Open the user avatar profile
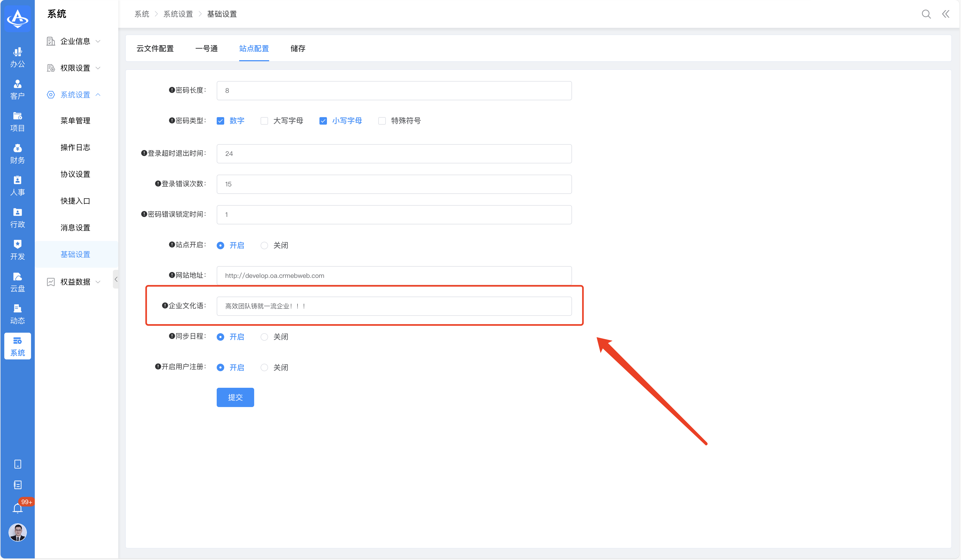Screen dimensions: 961x560 click(18, 532)
